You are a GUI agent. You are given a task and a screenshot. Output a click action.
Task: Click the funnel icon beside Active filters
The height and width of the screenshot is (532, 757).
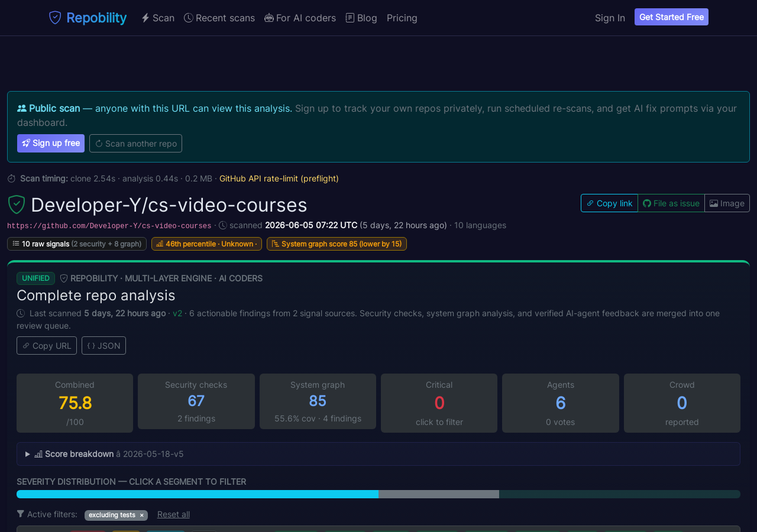21,514
